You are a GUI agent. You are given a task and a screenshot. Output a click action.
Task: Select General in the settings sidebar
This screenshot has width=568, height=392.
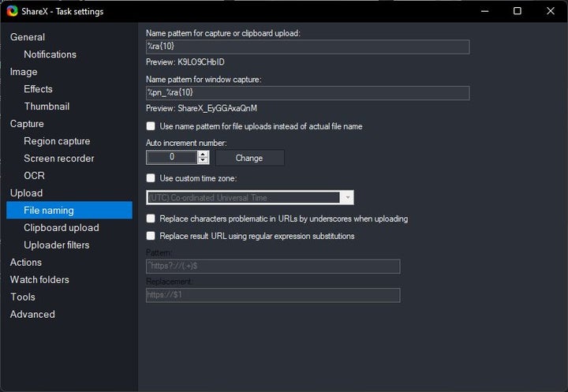pos(28,37)
